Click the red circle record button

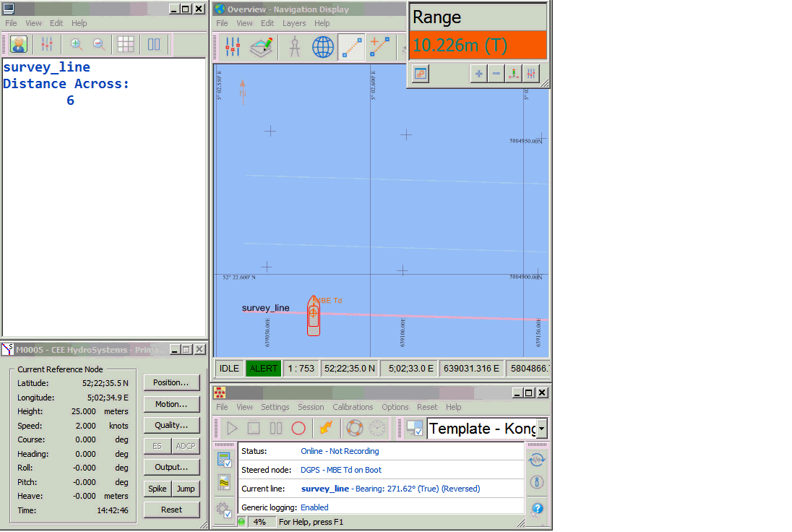pos(298,428)
